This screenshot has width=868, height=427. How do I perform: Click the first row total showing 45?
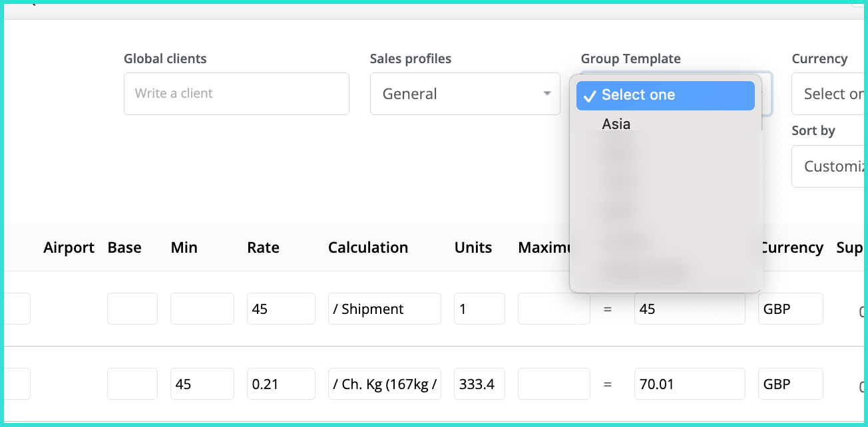(689, 309)
